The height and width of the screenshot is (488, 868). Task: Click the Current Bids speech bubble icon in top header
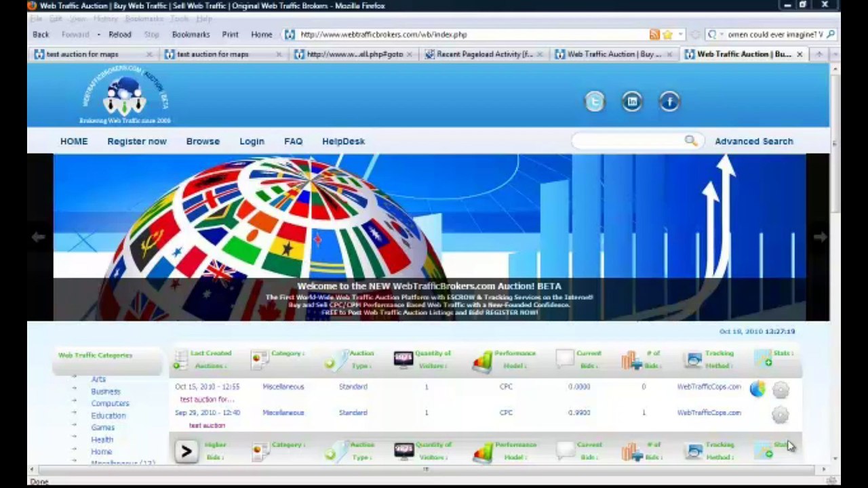[x=564, y=359]
